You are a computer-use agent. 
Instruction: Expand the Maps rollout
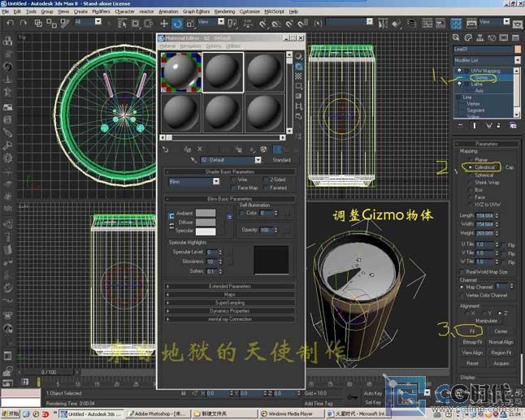(230, 295)
